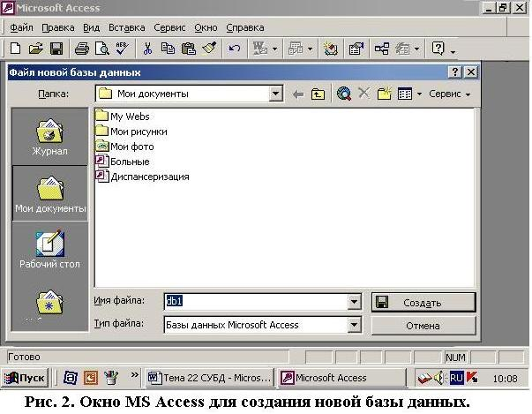
Task: Select the Мои фото folder
Action: (x=124, y=147)
